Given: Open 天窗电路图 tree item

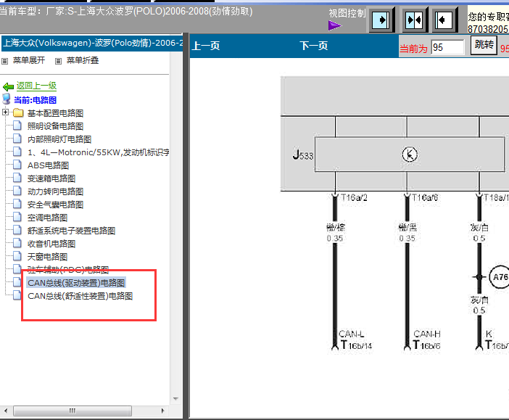Looking at the screenshot, I should (47, 257).
